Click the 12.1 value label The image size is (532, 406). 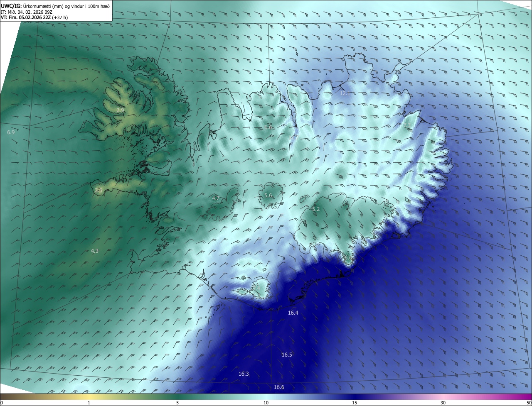[x=345, y=93]
